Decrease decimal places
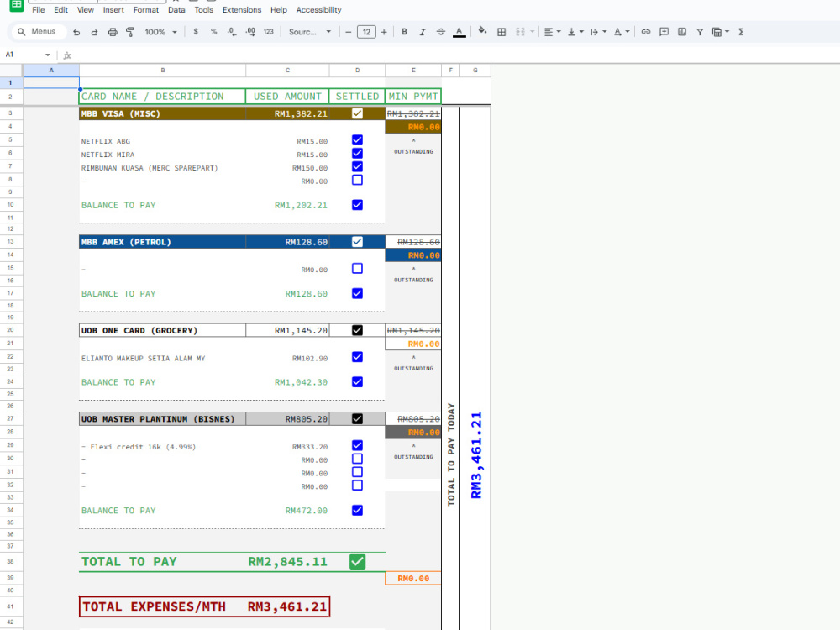Image resolution: width=840 pixels, height=630 pixels. pos(232,32)
